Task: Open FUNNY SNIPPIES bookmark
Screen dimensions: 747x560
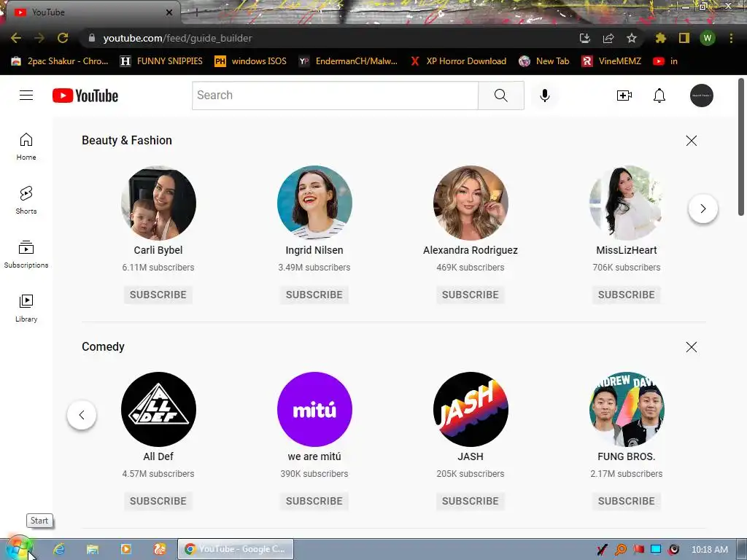Action: pyautogui.click(x=161, y=61)
